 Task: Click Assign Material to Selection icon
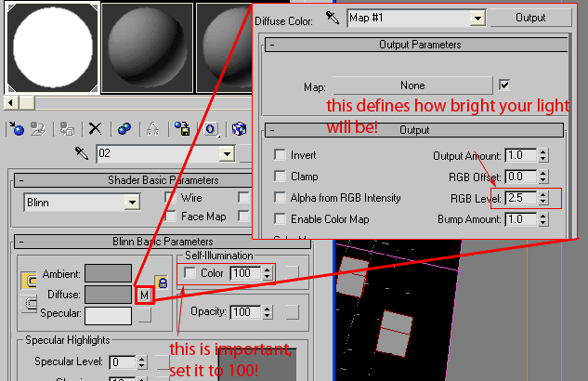tap(67, 128)
